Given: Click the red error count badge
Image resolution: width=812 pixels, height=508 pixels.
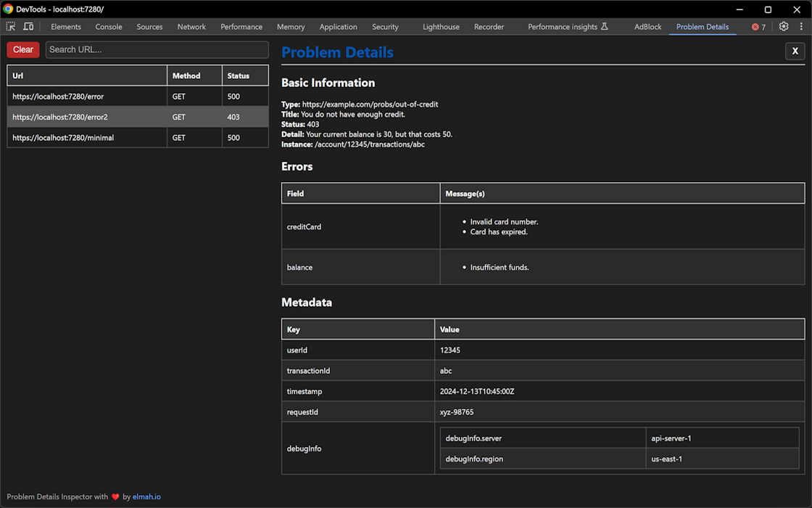Looking at the screenshot, I should point(758,27).
